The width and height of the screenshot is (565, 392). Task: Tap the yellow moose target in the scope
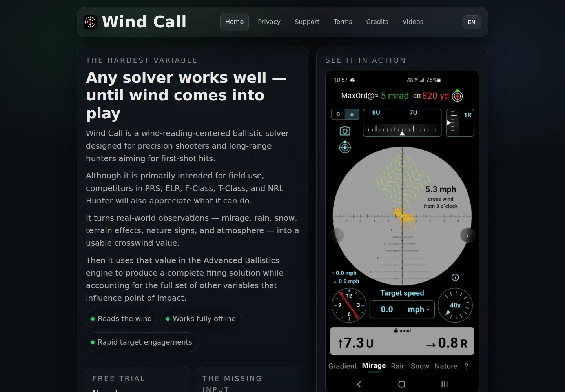(405, 218)
